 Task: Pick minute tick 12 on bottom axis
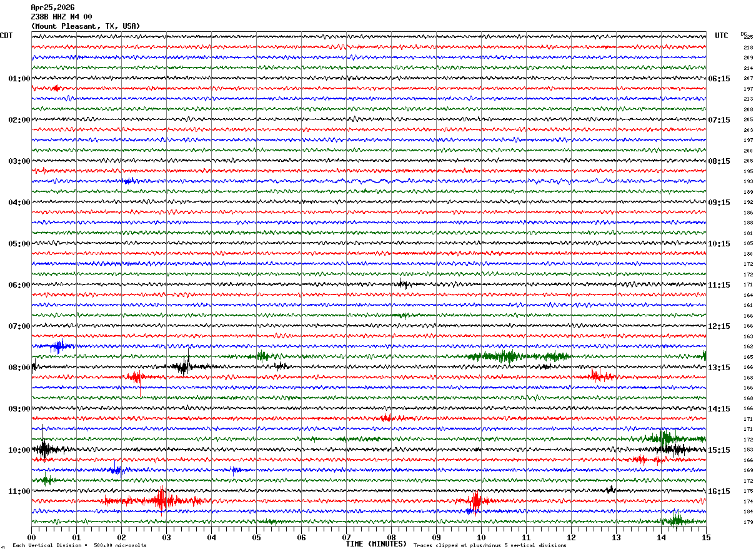pos(571,537)
